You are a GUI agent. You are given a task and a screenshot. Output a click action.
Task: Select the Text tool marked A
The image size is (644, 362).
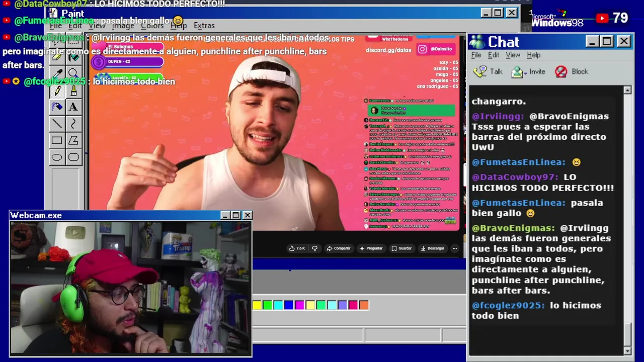point(73,107)
